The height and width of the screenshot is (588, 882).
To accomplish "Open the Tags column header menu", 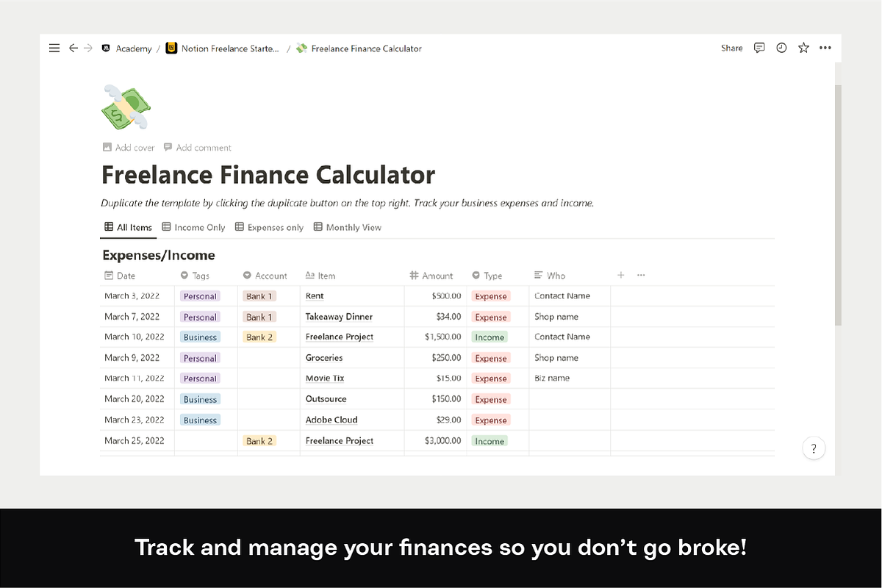I will (x=201, y=276).
